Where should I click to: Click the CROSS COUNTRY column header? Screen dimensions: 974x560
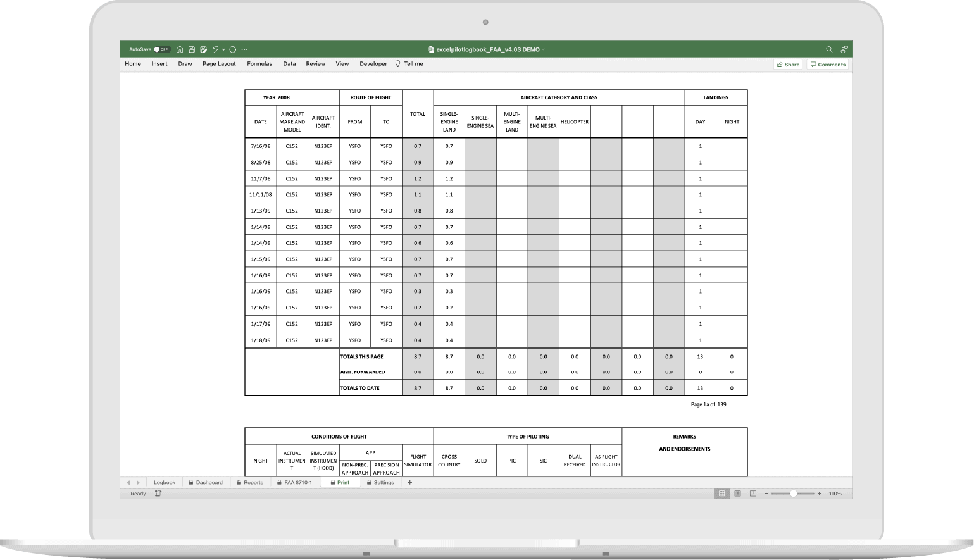449,461
